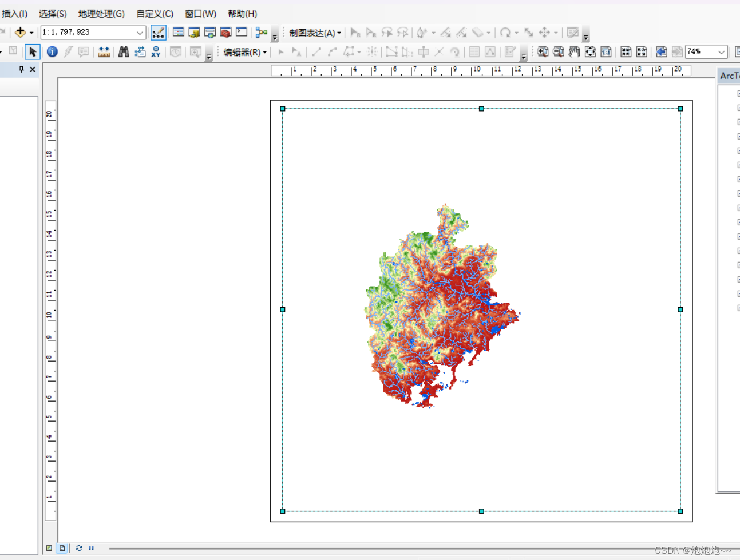This screenshot has height=560, width=740.
Task: Open the Find binoculars tool
Action: pos(124,52)
